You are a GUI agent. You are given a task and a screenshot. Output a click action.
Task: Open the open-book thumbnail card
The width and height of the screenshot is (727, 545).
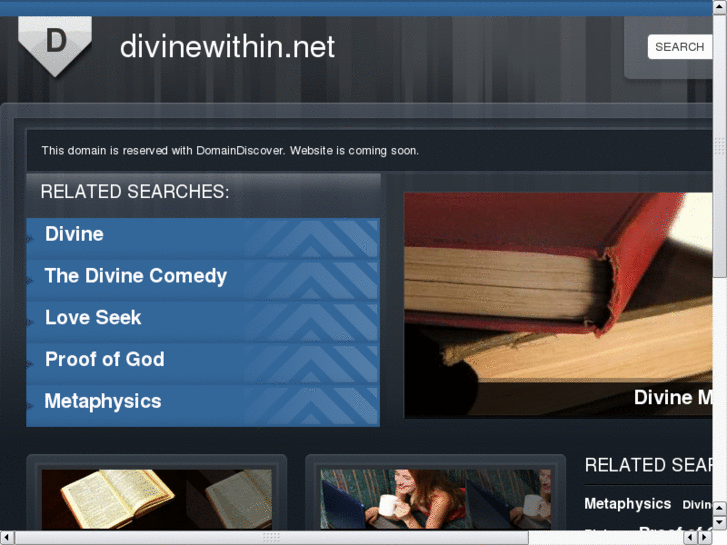pyautogui.click(x=157, y=499)
